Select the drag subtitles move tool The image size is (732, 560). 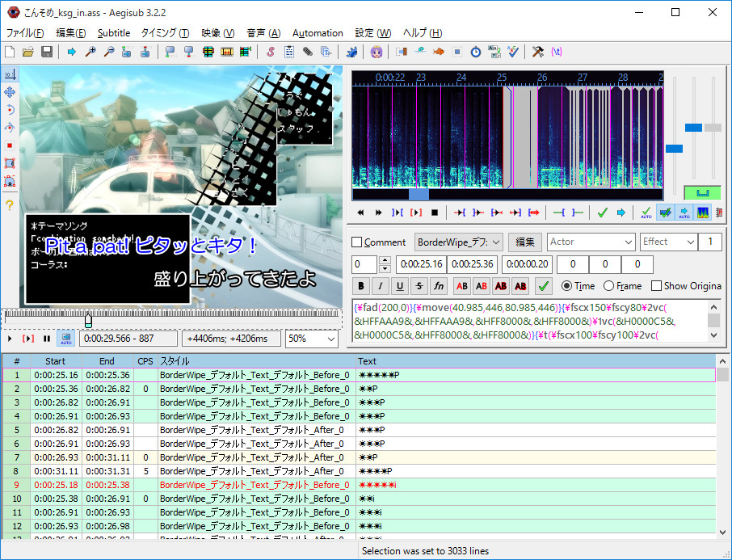pyautogui.click(x=10, y=92)
